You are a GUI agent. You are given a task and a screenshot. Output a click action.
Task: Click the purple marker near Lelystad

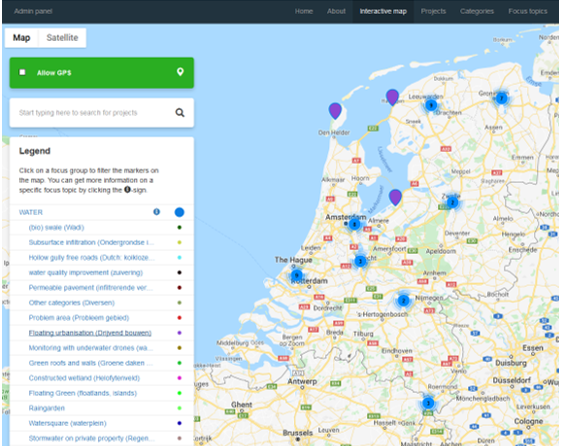pyautogui.click(x=395, y=197)
